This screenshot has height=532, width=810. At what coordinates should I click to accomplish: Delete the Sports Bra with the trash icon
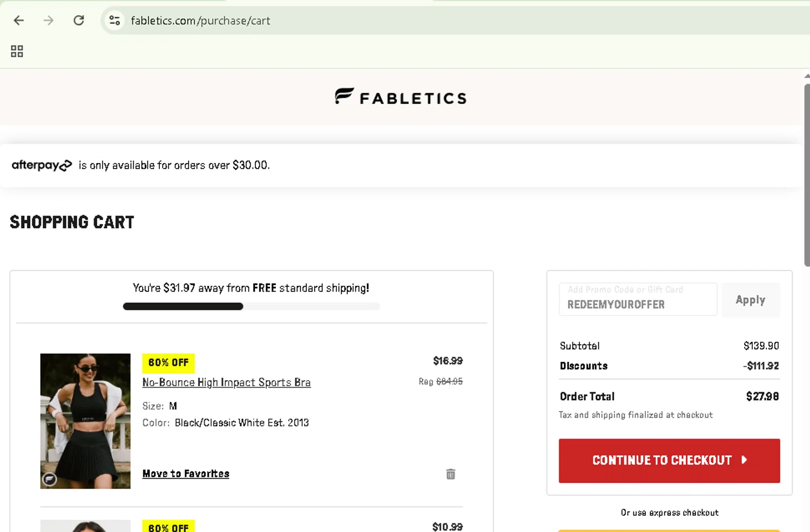click(x=451, y=474)
